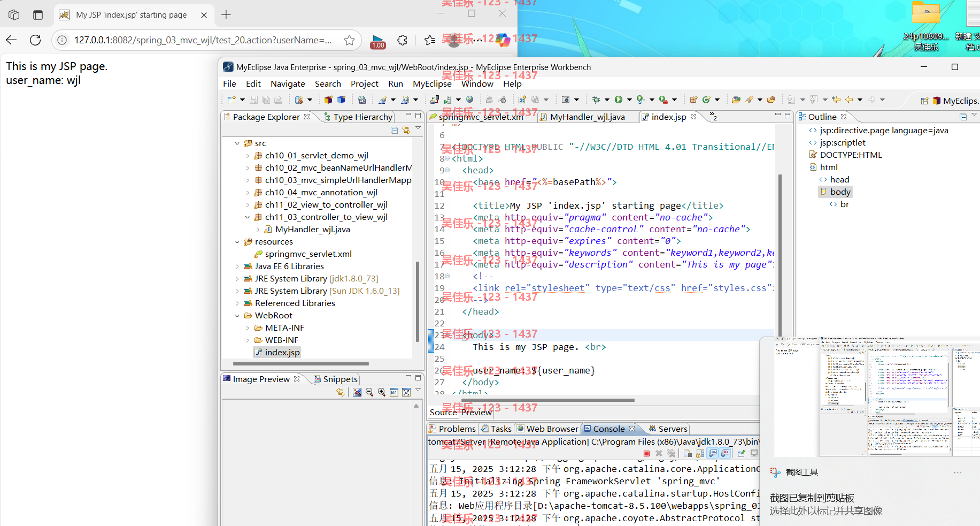Open the web browser globe icon

pos(469,100)
